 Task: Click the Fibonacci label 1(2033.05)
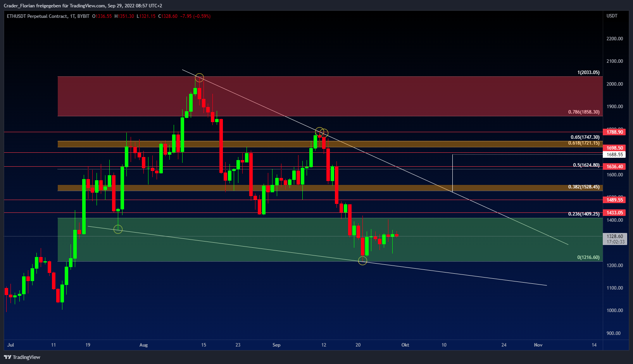(x=588, y=72)
